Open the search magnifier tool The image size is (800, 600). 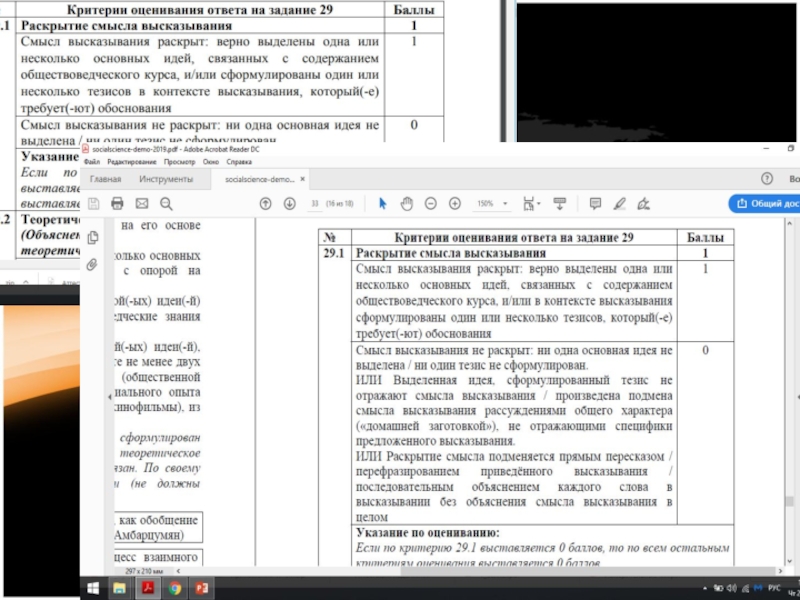click(164, 203)
